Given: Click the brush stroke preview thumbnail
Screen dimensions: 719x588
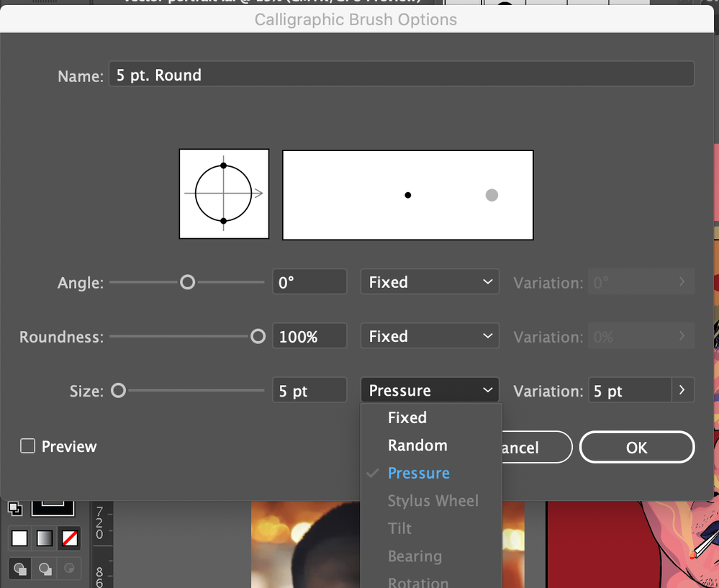Looking at the screenshot, I should tap(407, 194).
